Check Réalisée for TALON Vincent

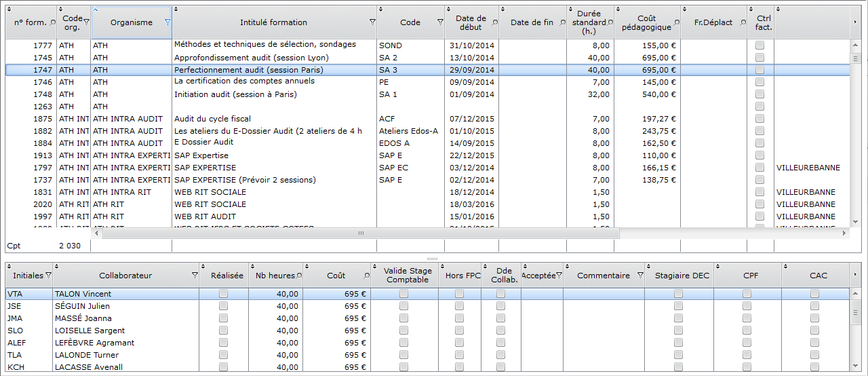[223, 294]
